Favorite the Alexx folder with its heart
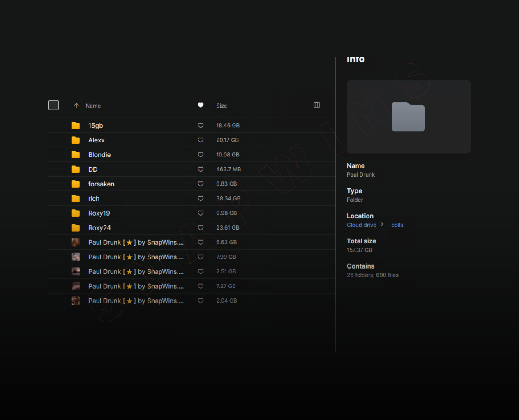This screenshot has width=519, height=420. [201, 140]
